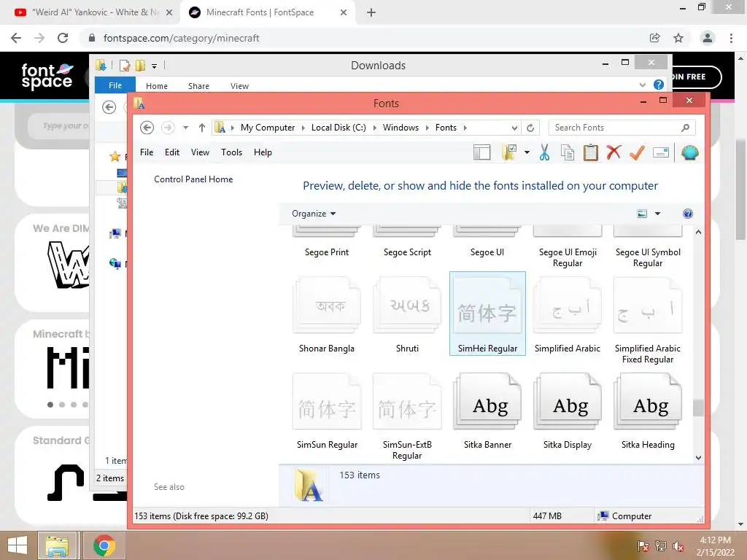
Task: Open the Tools menu
Action: (231, 152)
